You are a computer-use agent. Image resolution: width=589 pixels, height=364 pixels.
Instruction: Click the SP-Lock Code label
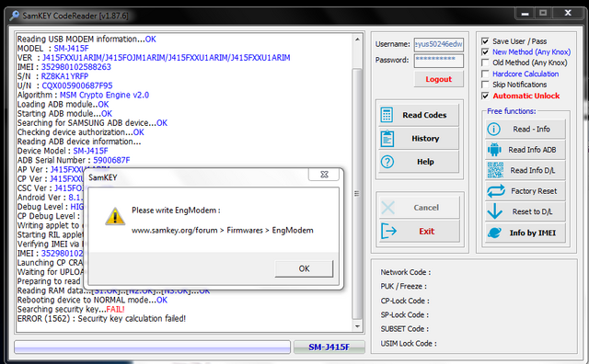405,315
